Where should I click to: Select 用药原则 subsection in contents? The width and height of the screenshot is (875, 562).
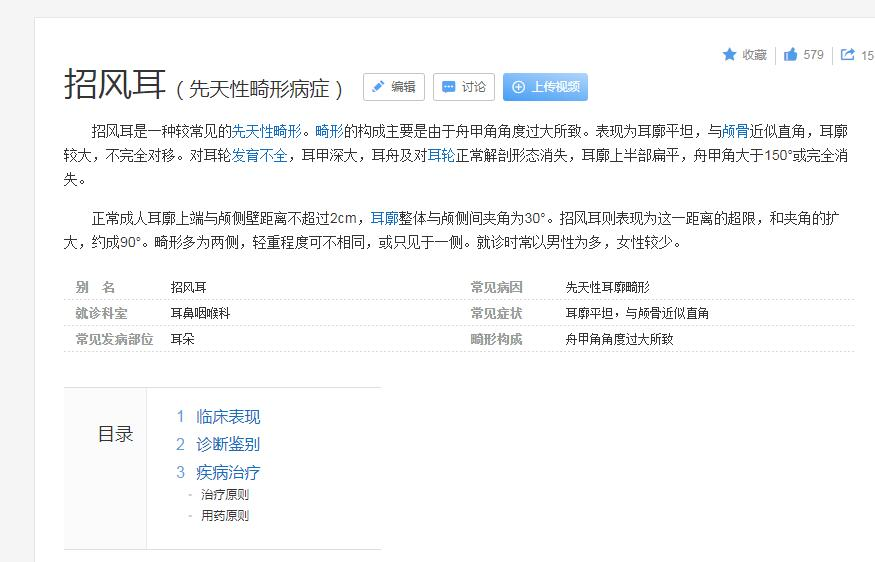pos(225,516)
